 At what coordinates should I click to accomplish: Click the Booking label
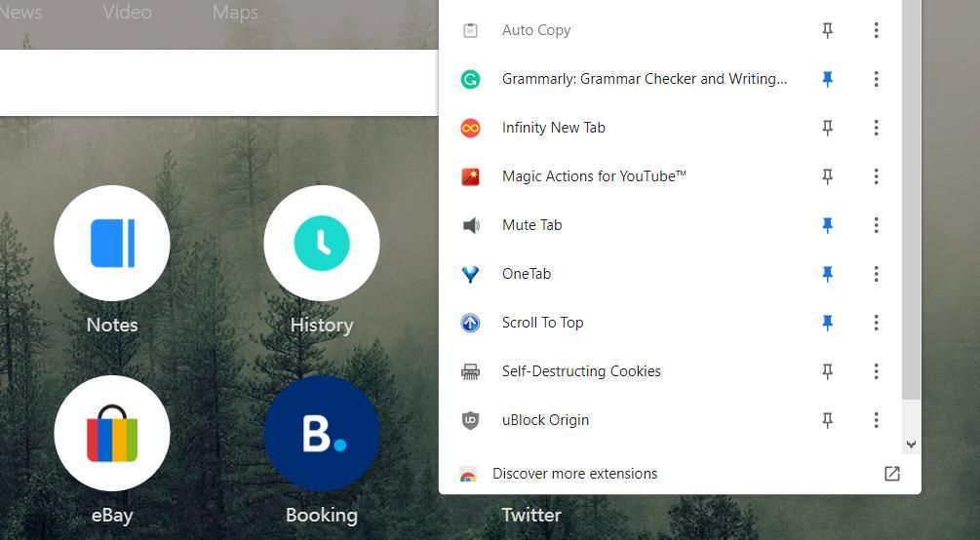point(321,515)
